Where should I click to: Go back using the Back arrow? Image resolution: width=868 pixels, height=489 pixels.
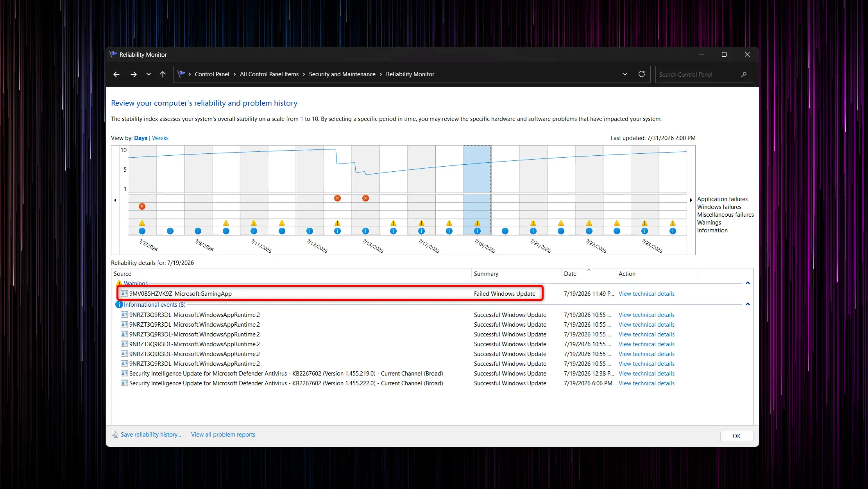pos(116,74)
